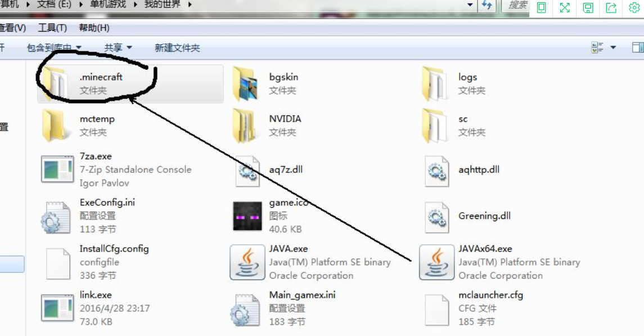Viewport: 644px width, 336px height.
Task: Click the '183 字节' size text
Action: [x=287, y=321]
